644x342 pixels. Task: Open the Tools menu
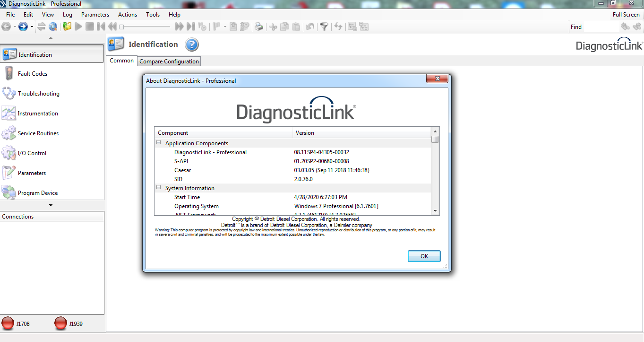pos(153,15)
